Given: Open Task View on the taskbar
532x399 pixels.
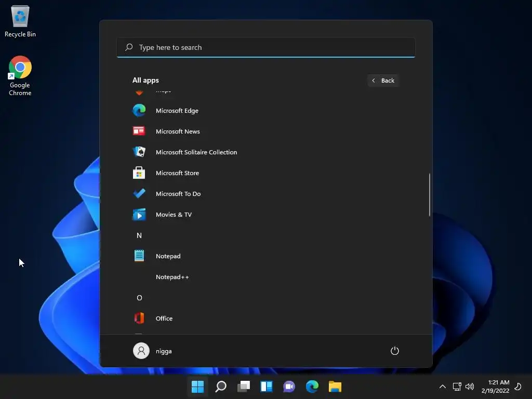Looking at the screenshot, I should (244, 387).
